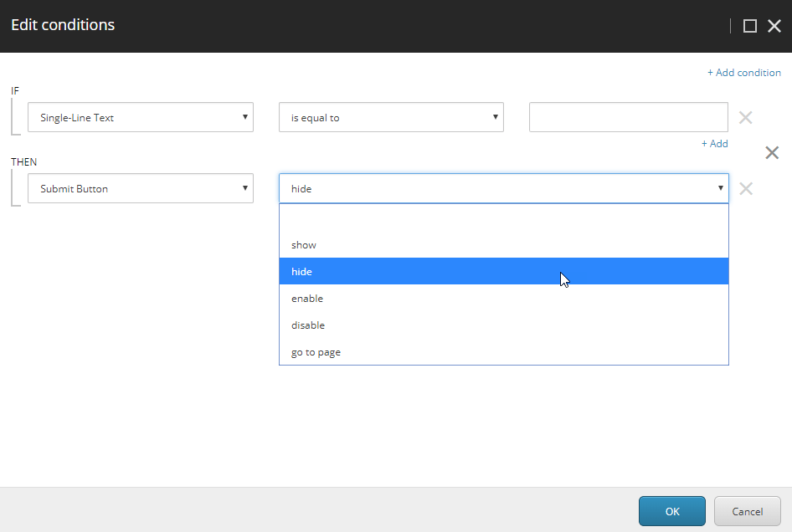Confirm changes with the OK button
Viewport: 792px width, 532px height.
(671, 511)
